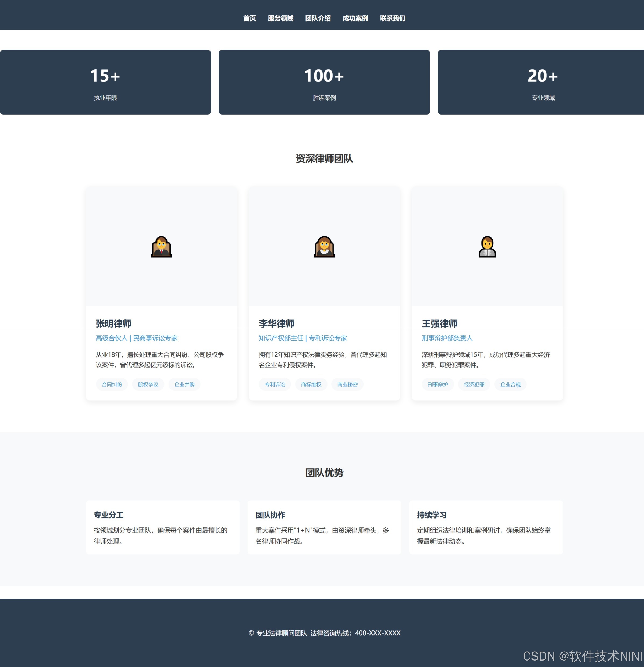Click the 100+ 胜诉案例 stat card
The width and height of the screenshot is (644, 667).
click(x=324, y=82)
